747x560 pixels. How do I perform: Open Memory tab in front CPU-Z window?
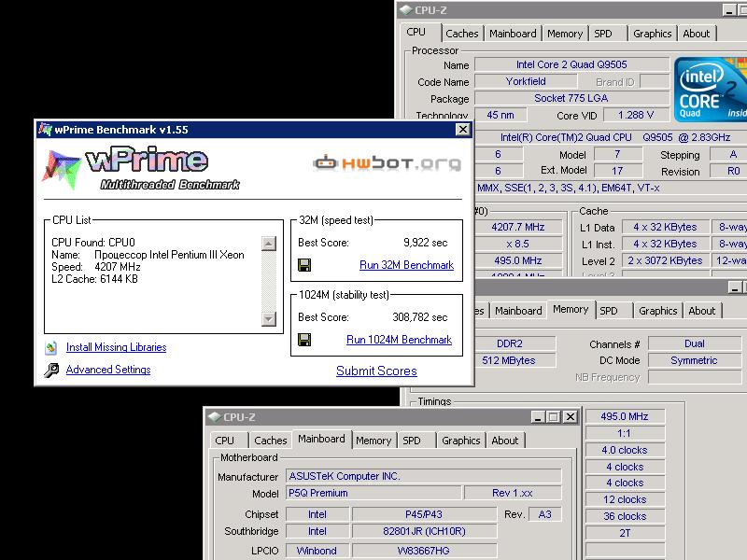(373, 441)
